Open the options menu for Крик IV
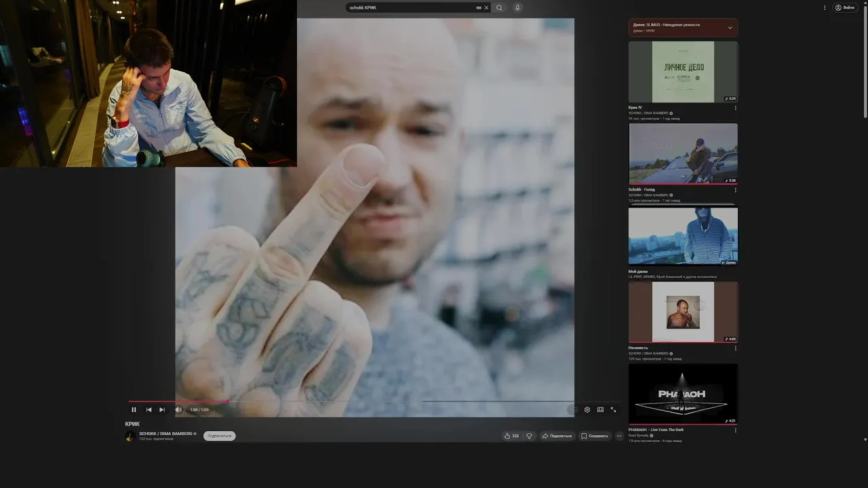The image size is (868, 488). click(735, 108)
